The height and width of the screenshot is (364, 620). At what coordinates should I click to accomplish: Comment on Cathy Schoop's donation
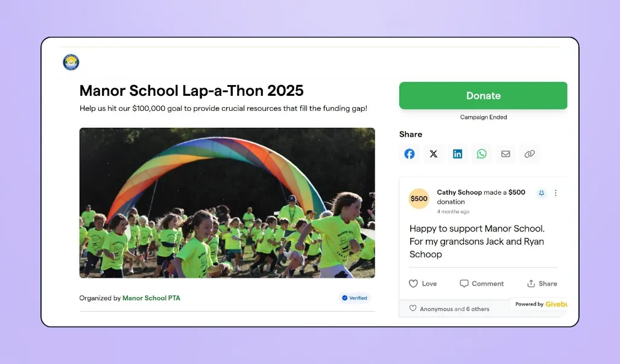pos(482,283)
